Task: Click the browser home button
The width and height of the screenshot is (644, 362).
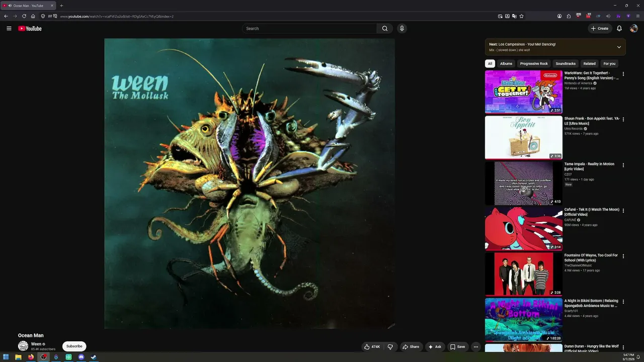Action: tap(33, 16)
